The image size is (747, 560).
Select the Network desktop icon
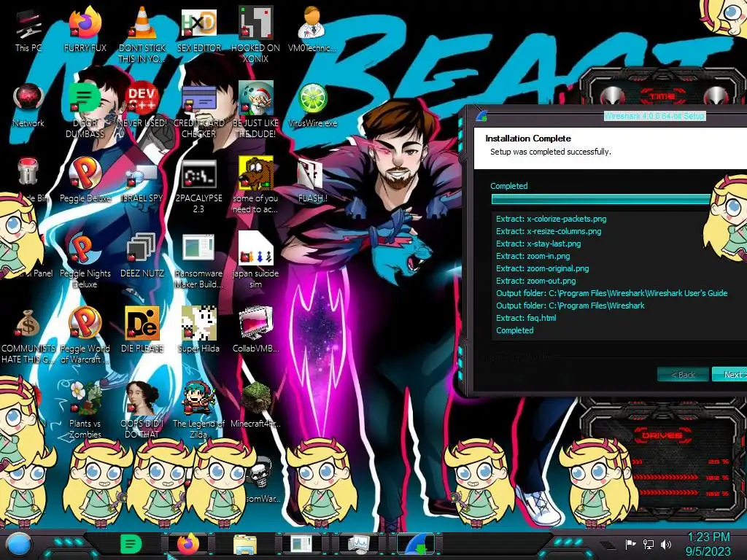tap(28, 105)
